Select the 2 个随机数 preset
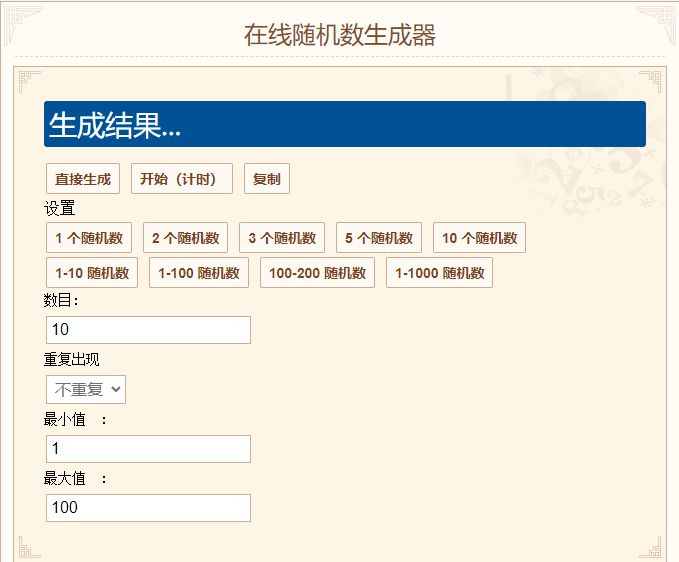The width and height of the screenshot is (679, 562). (185, 237)
